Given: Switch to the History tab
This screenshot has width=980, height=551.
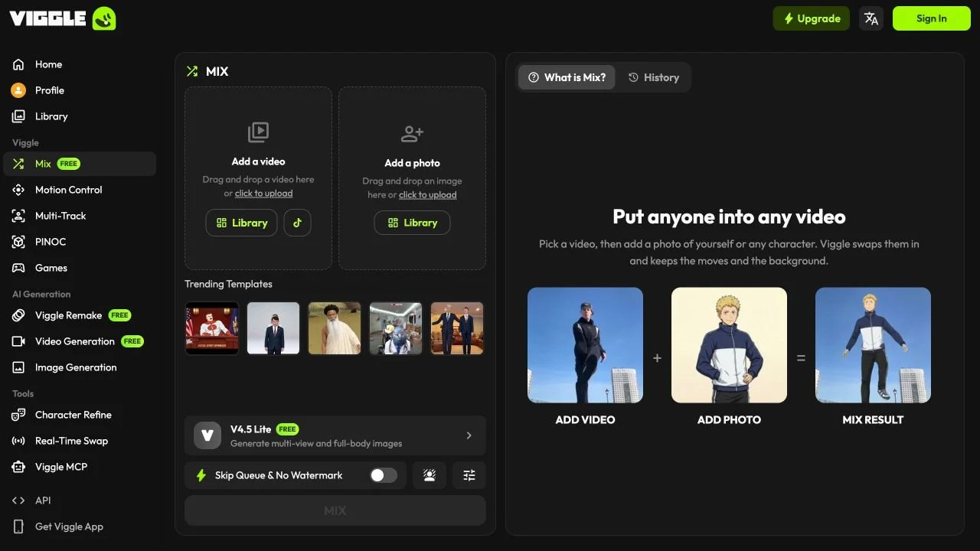Looking at the screenshot, I should [654, 77].
